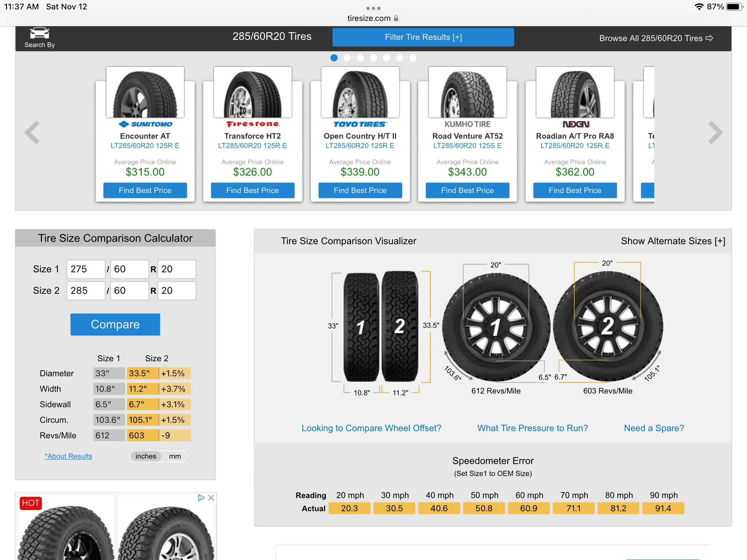Tap the 612 Revs/Mile visualizer label

point(496,391)
